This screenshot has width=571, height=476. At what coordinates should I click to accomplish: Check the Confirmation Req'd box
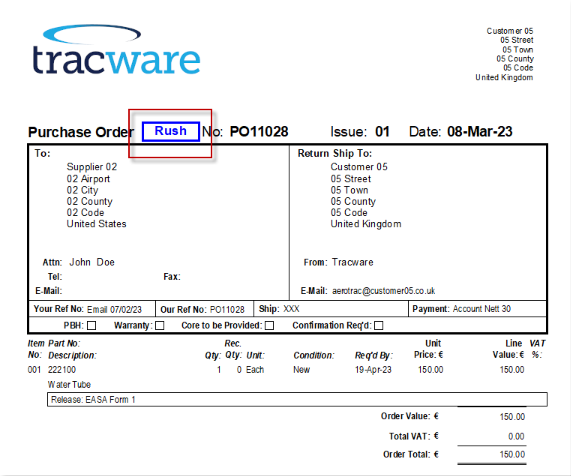pos(379,325)
